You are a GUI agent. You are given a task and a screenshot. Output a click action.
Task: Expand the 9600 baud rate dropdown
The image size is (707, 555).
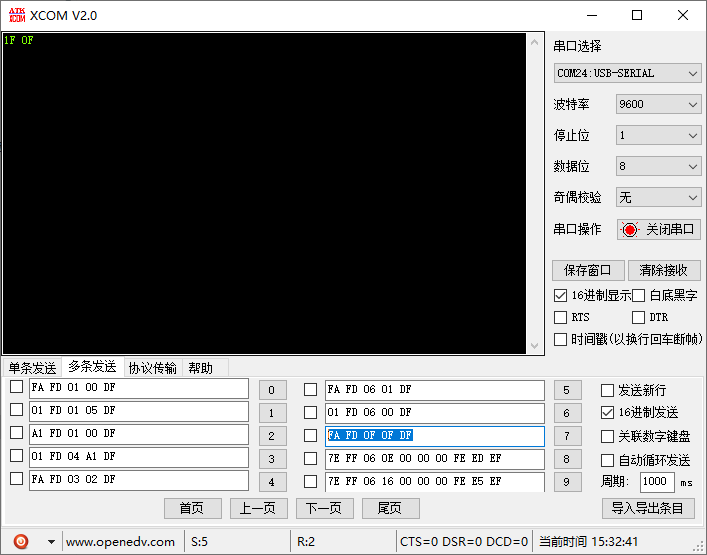(x=658, y=104)
